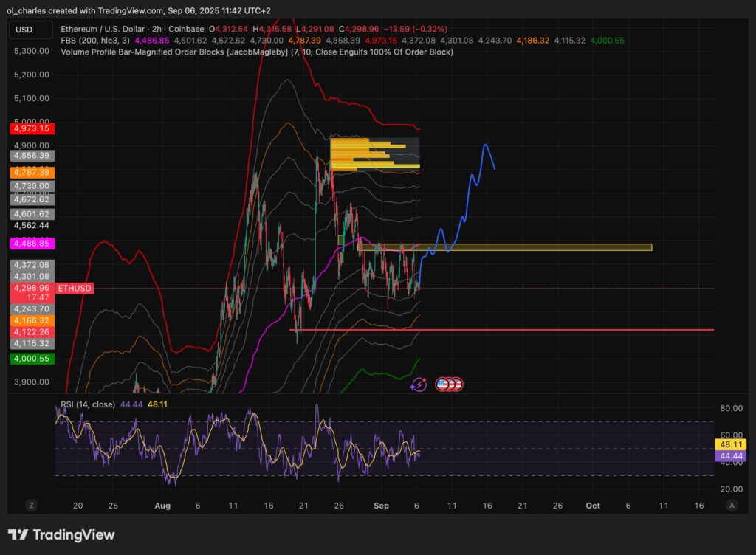Click the A auto-scale button
756x555 pixels.
coord(733,506)
